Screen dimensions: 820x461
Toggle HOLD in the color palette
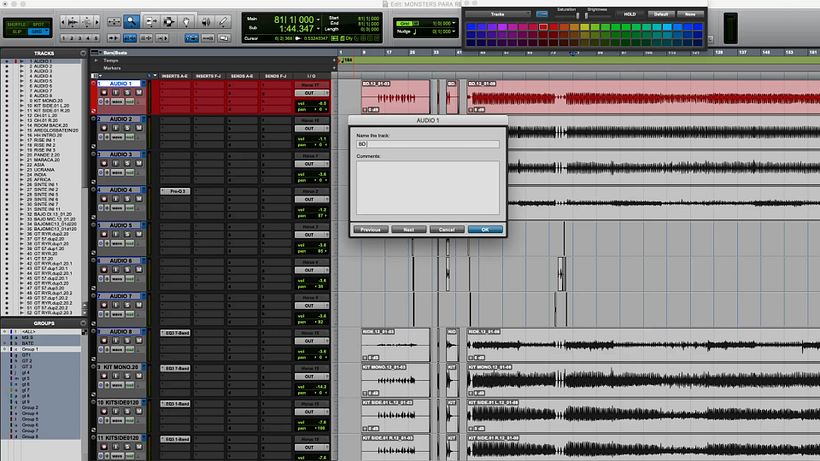[630, 14]
